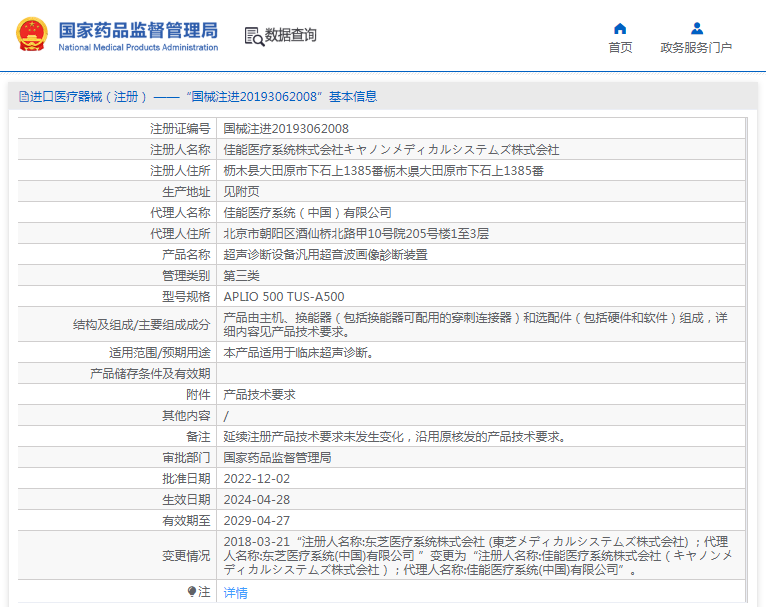This screenshot has width=766, height=607.
Task: Open 政务服务门户 portal link
Action: click(696, 47)
